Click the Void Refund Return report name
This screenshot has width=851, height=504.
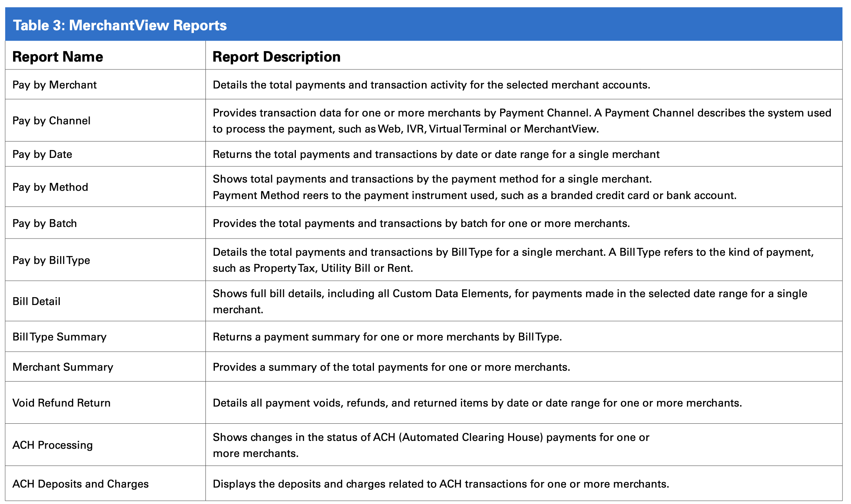click(x=61, y=403)
